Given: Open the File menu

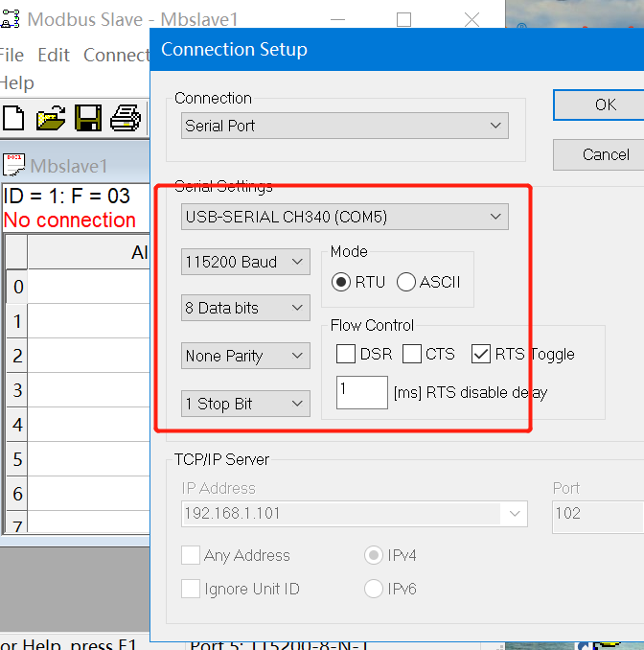Looking at the screenshot, I should coord(11,55).
